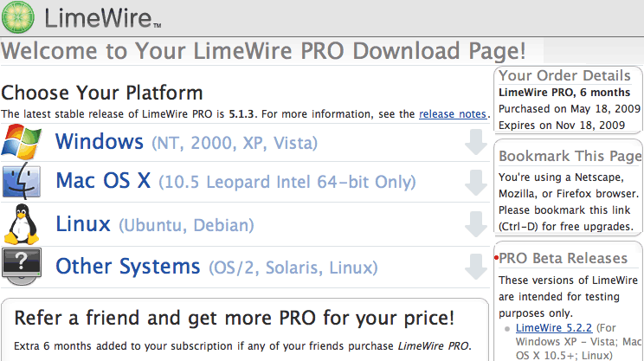Click the download arrow in the Linux row

pyautogui.click(x=476, y=224)
